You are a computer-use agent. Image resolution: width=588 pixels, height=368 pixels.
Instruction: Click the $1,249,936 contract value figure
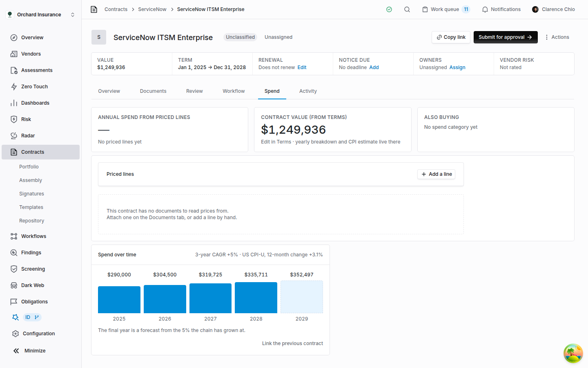tap(293, 130)
